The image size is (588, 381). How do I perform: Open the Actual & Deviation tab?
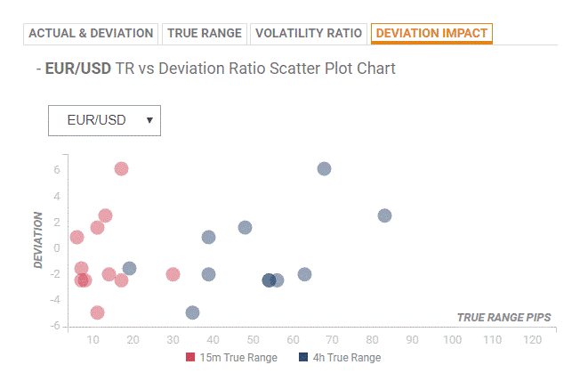(91, 34)
